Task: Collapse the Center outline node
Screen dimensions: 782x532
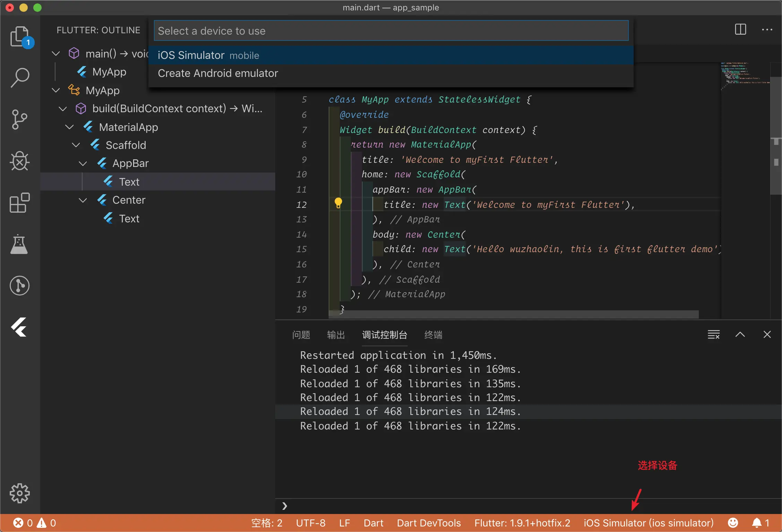Action: 82,200
